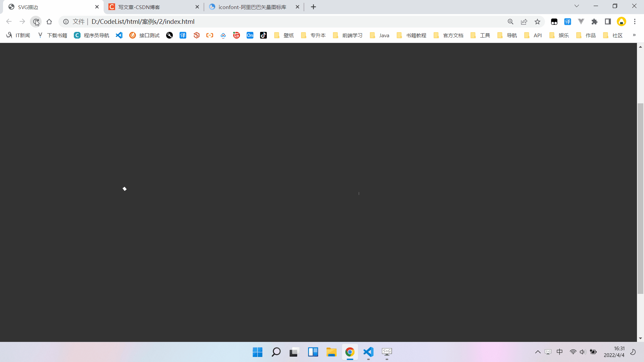Expand the Java bookmark folder
This screenshot has height=362, width=644.
380,35
